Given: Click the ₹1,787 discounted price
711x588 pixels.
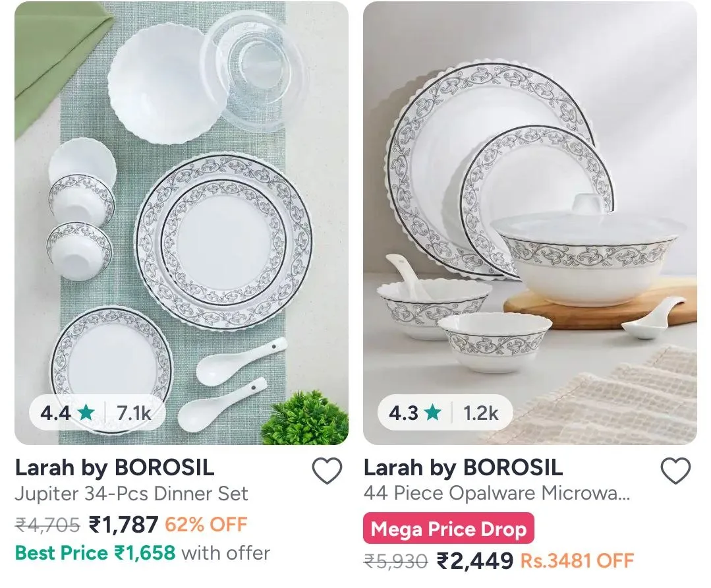Looking at the screenshot, I should [x=123, y=525].
